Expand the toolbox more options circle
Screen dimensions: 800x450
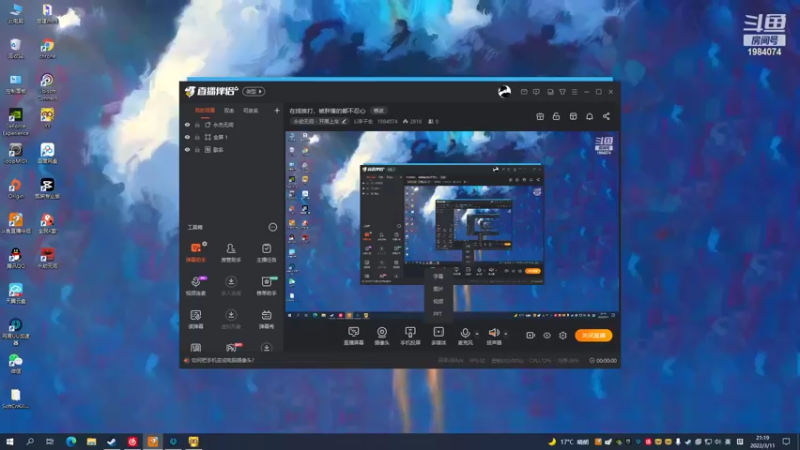(x=273, y=227)
